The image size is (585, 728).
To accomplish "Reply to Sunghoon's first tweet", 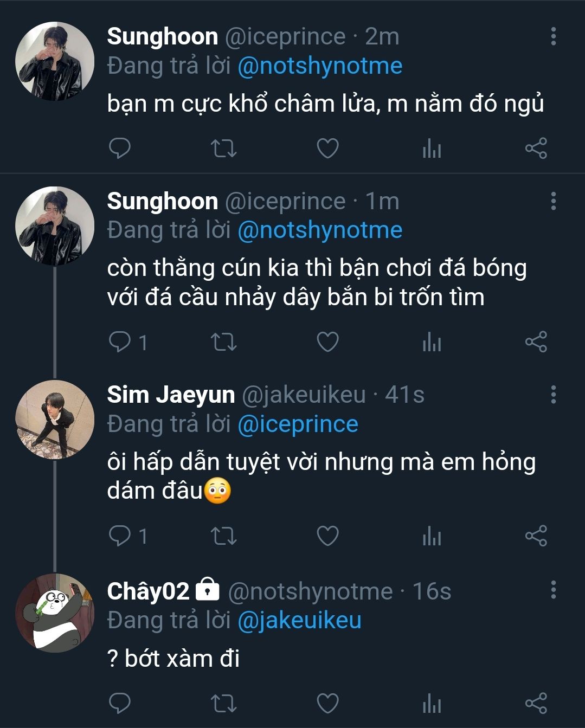I will click(120, 149).
